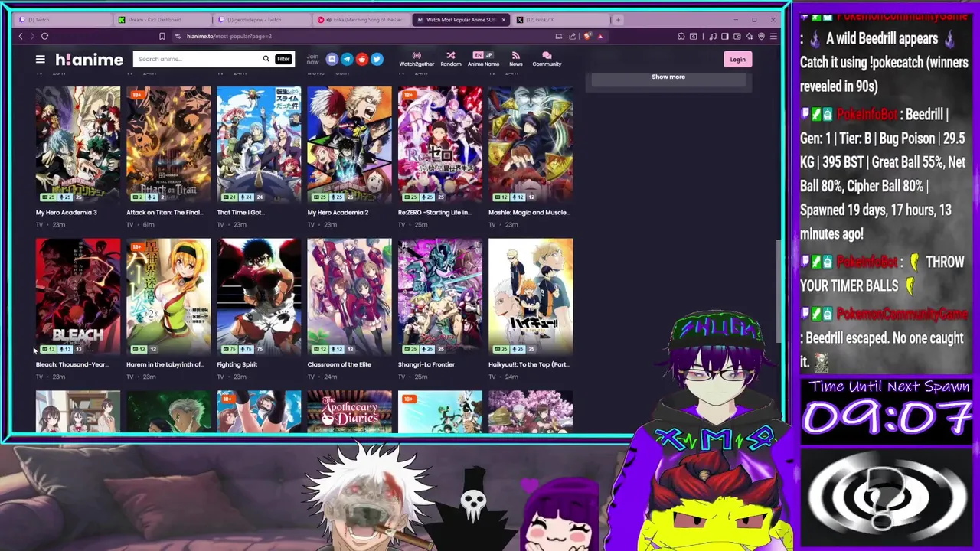
Task: Open My Hero Academia 2 poster
Action: click(x=349, y=144)
